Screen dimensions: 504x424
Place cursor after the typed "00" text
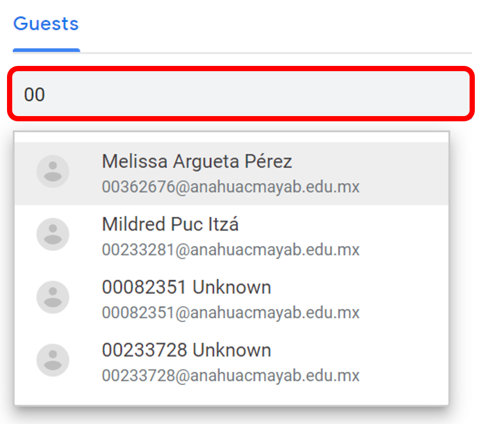tap(46, 94)
